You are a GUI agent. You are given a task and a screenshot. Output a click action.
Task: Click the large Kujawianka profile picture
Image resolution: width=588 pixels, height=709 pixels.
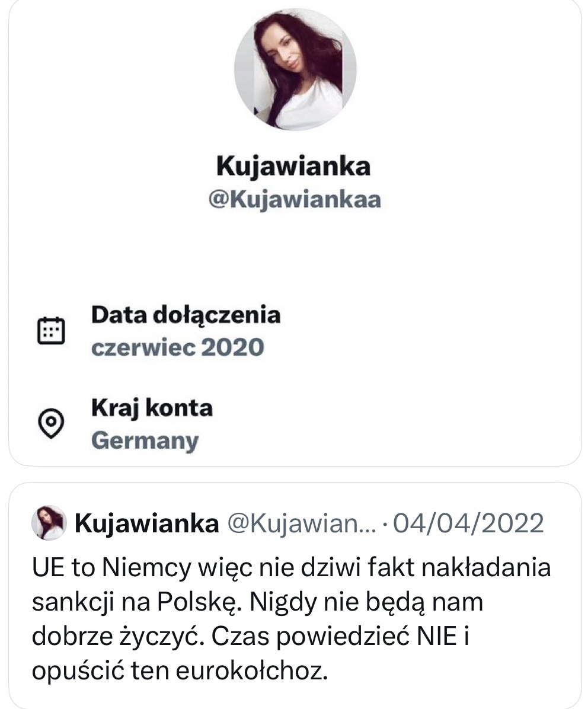[295, 69]
